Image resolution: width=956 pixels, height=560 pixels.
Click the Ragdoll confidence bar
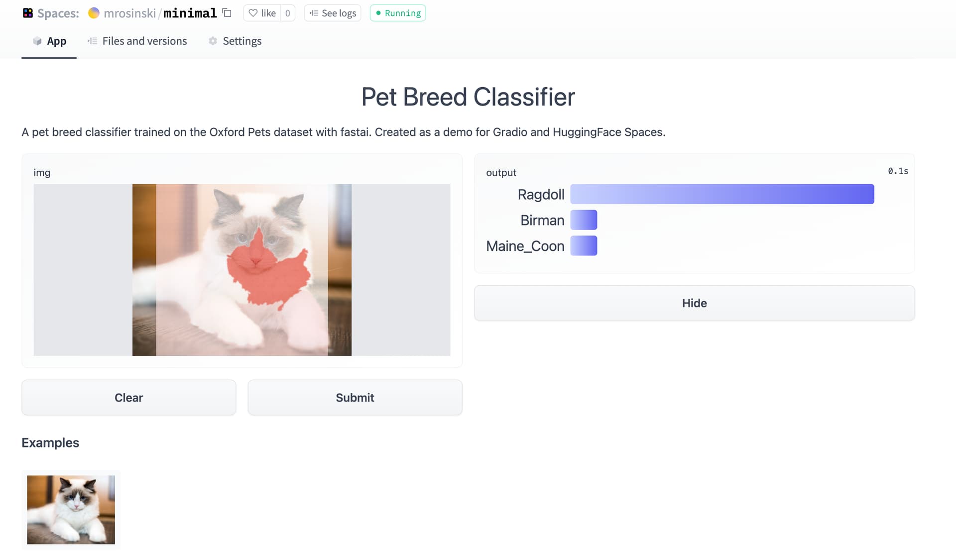722,194
